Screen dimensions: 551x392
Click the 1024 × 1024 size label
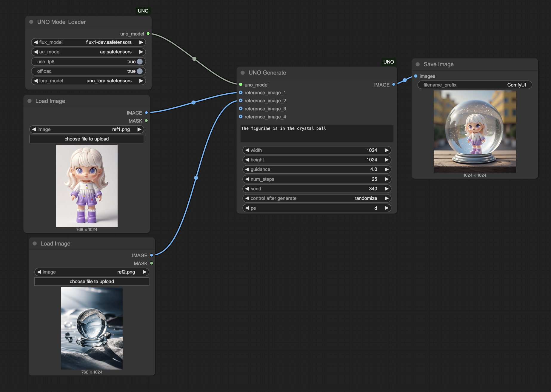coord(475,175)
